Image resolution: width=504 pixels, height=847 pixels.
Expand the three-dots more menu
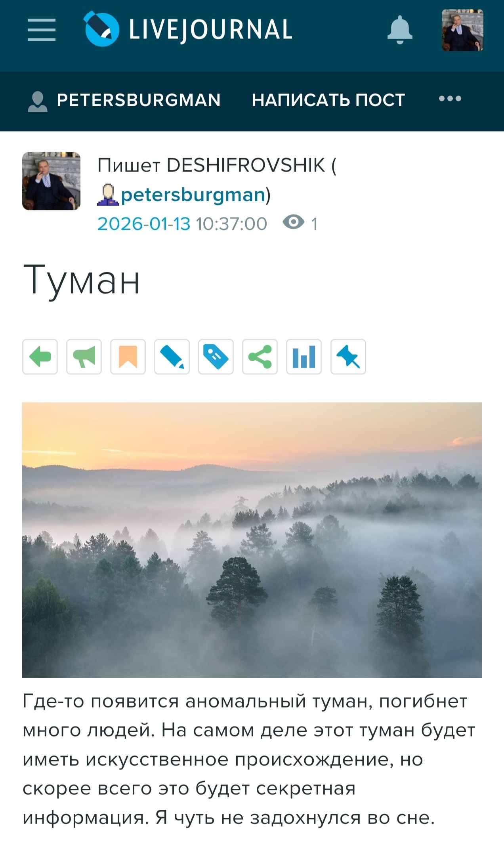pos(450,99)
